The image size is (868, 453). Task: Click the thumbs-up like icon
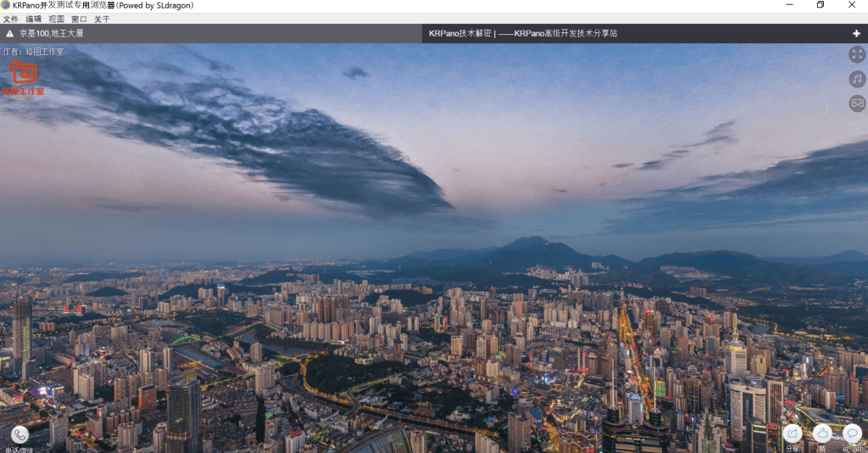click(x=822, y=433)
